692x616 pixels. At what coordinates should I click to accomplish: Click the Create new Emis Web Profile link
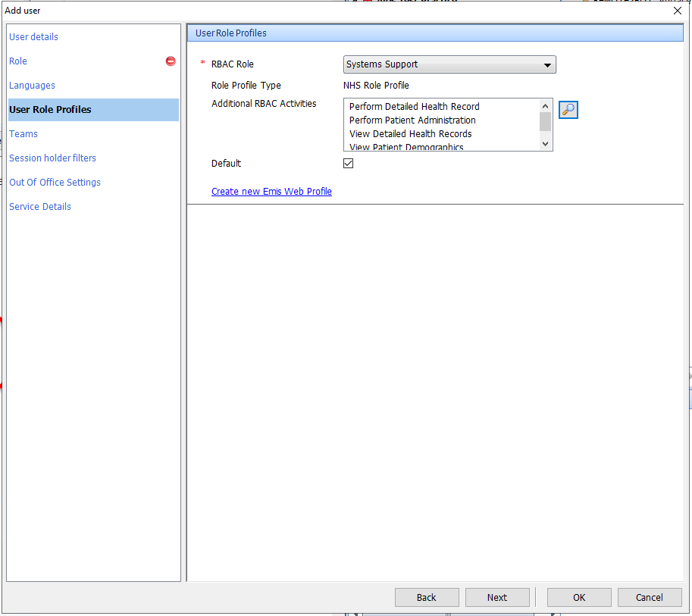pyautogui.click(x=271, y=191)
